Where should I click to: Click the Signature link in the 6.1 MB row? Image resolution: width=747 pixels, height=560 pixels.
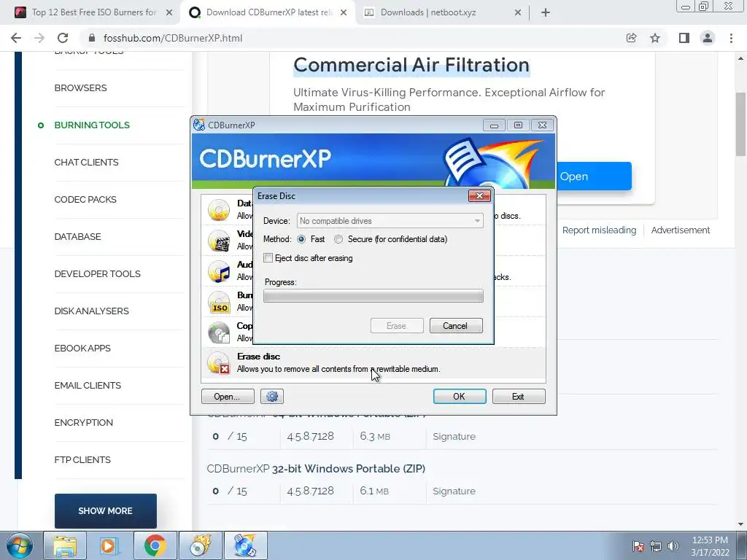(x=454, y=491)
